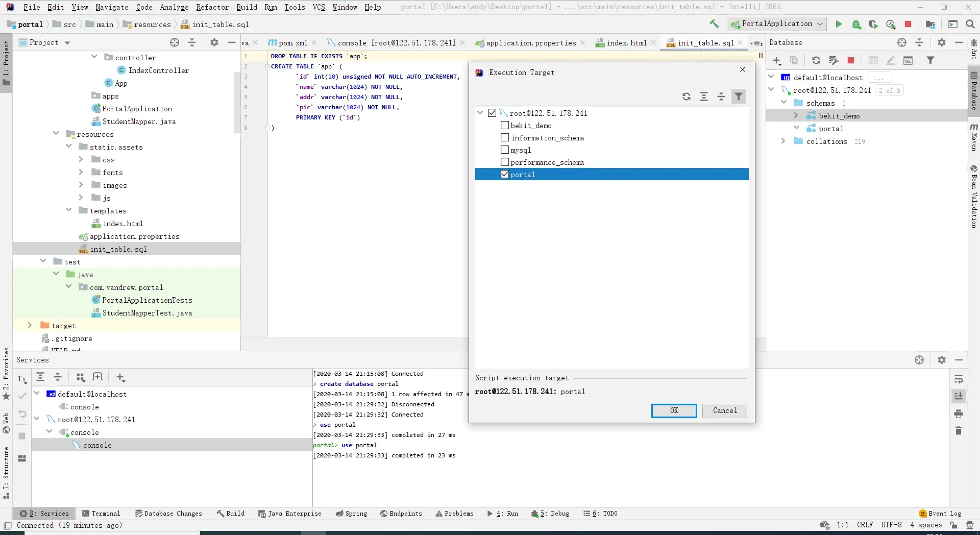
Task: Open the VCS menu
Action: [318, 7]
